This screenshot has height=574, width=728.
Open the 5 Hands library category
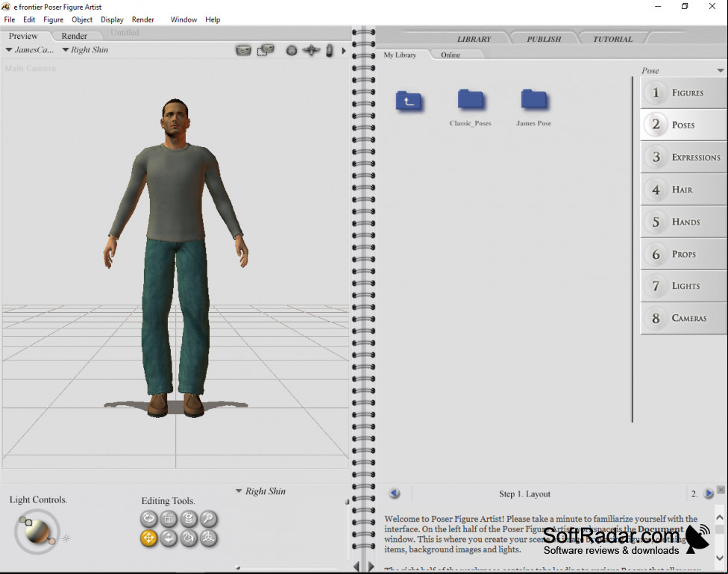point(684,222)
